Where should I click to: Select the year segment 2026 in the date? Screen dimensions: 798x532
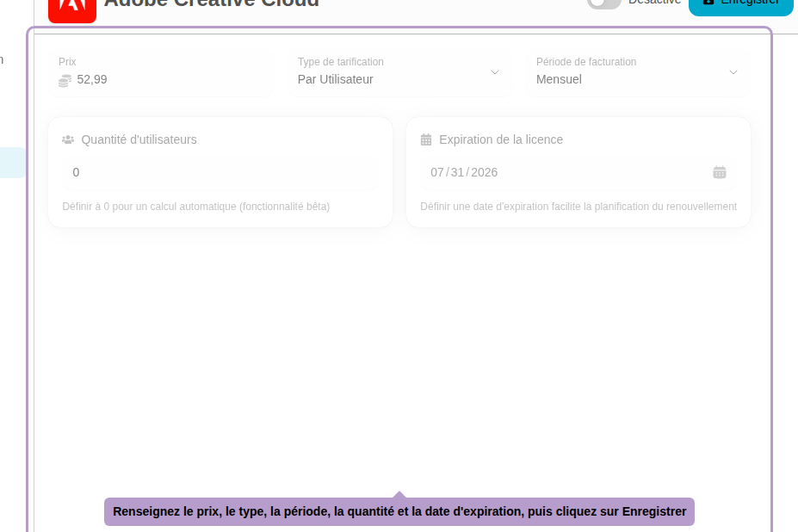(x=486, y=172)
